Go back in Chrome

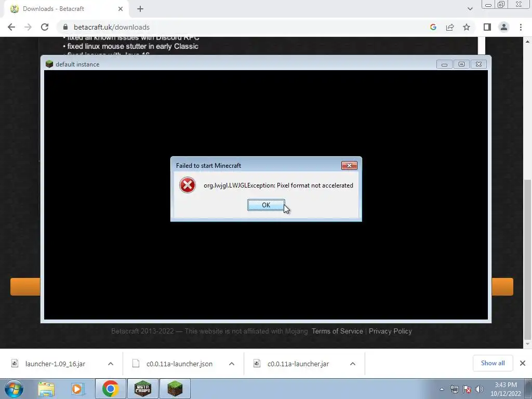(x=11, y=27)
